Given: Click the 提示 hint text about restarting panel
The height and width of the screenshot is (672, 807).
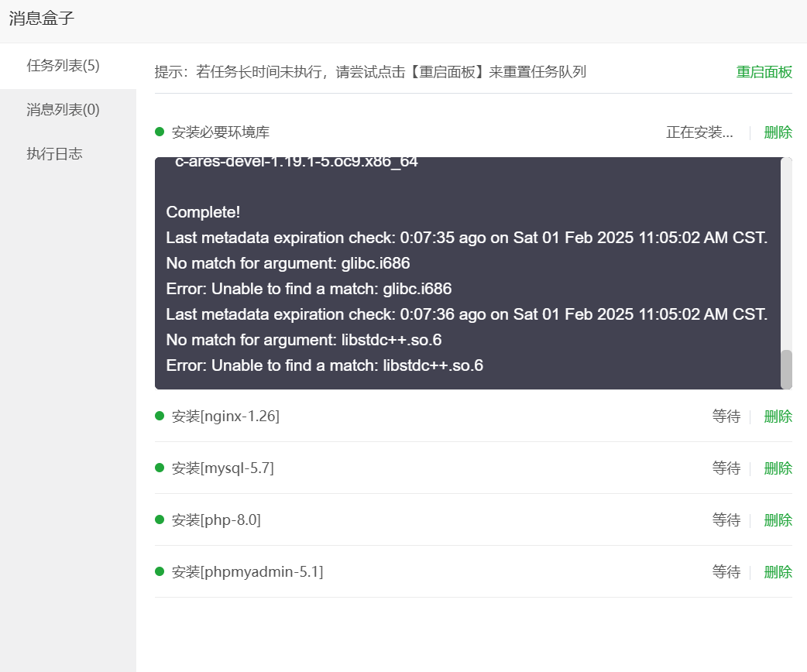Looking at the screenshot, I should point(370,72).
